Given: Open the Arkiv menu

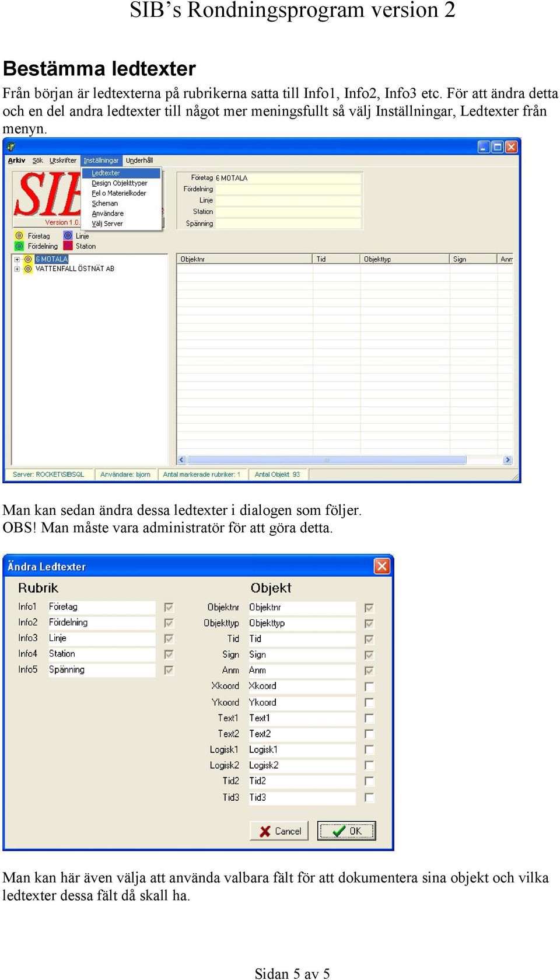Looking at the screenshot, I should [x=16, y=161].
